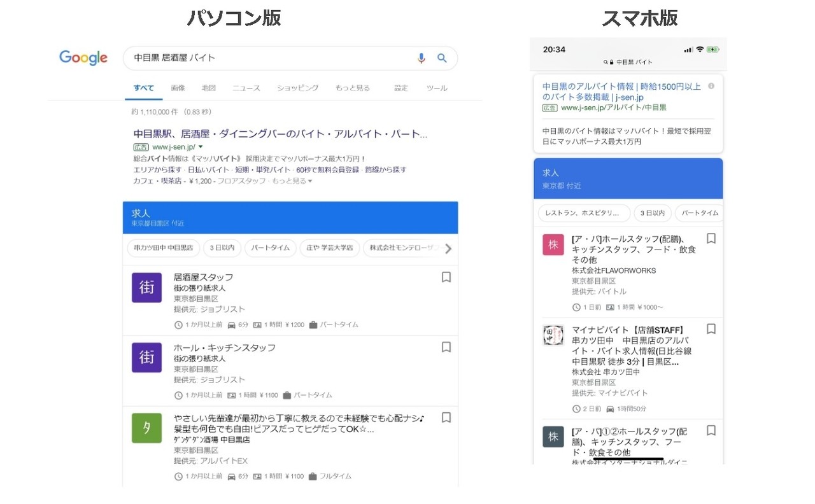Viewport: 815px width, 504px height.
Task: Click the briefcase パートタイム icon under 居酒屋スタッフ
Action: [x=313, y=325]
